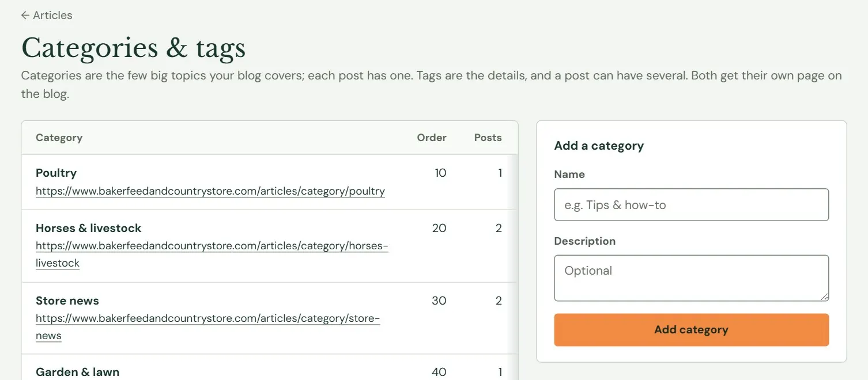Click order value 30 for Store news
Image resolution: width=868 pixels, height=380 pixels.
[x=439, y=301]
